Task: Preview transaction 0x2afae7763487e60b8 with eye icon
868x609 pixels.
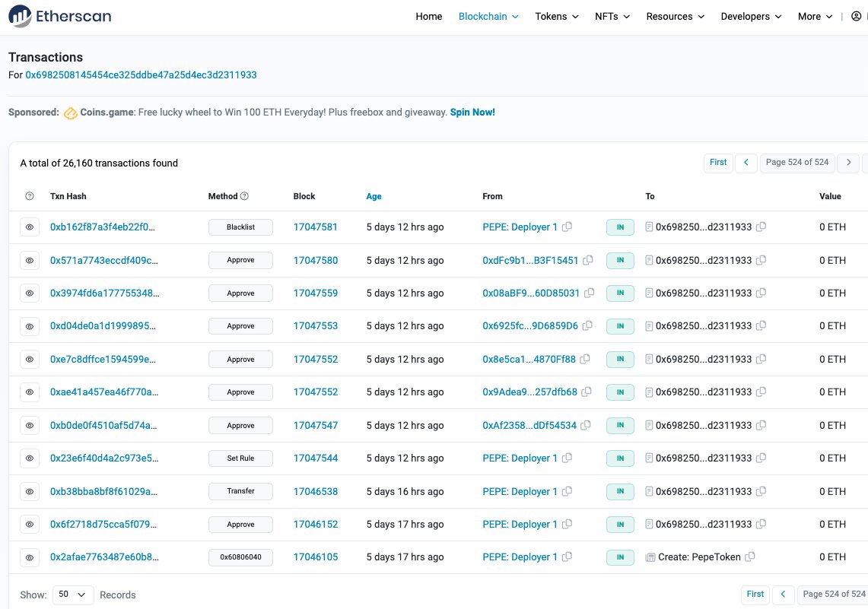Action: click(x=30, y=557)
